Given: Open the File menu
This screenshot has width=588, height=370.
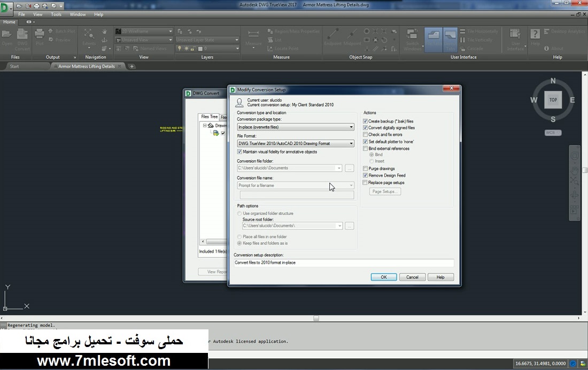Looking at the screenshot, I should click(x=22, y=14).
